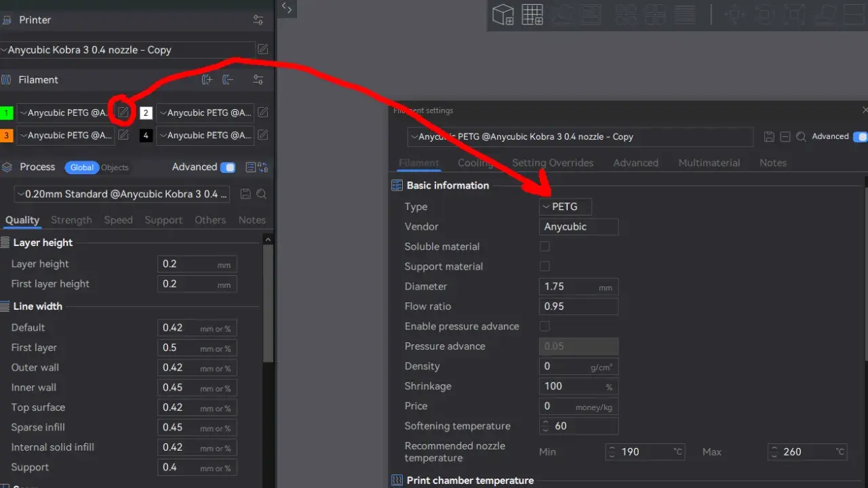Check Support material box

545,266
